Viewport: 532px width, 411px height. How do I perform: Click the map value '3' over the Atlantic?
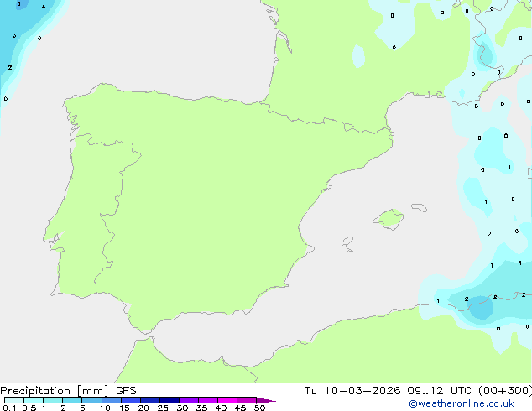14,35
